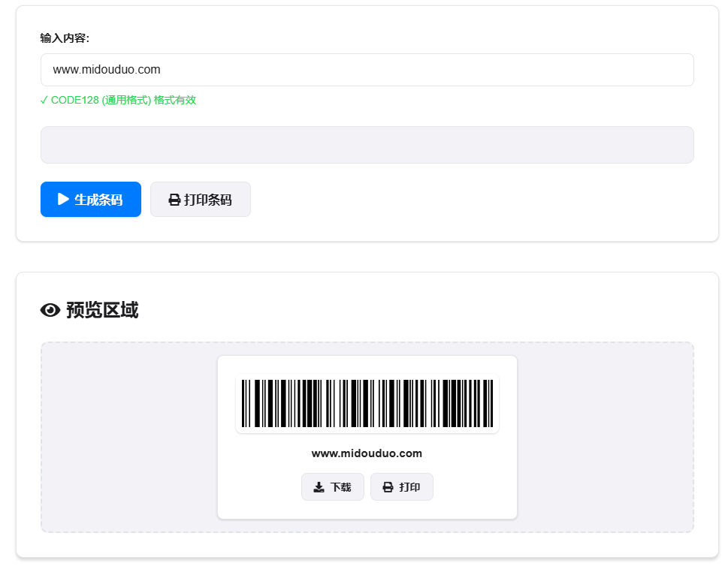The width and height of the screenshot is (728, 572).
Task: Download the barcode using 下载
Action: (333, 487)
